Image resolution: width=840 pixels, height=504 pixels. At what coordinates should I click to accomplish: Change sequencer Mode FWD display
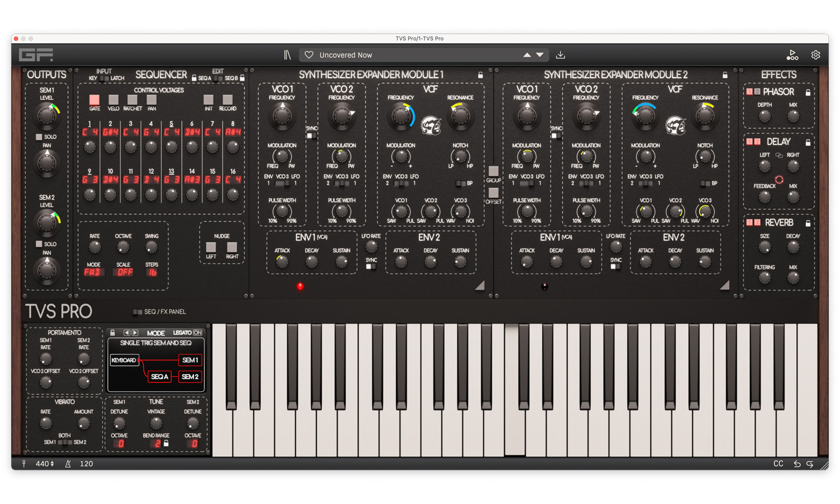(x=93, y=273)
